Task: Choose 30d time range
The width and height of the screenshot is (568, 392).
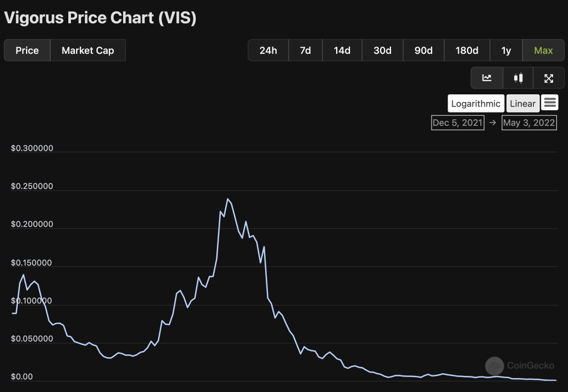Action: coord(383,50)
